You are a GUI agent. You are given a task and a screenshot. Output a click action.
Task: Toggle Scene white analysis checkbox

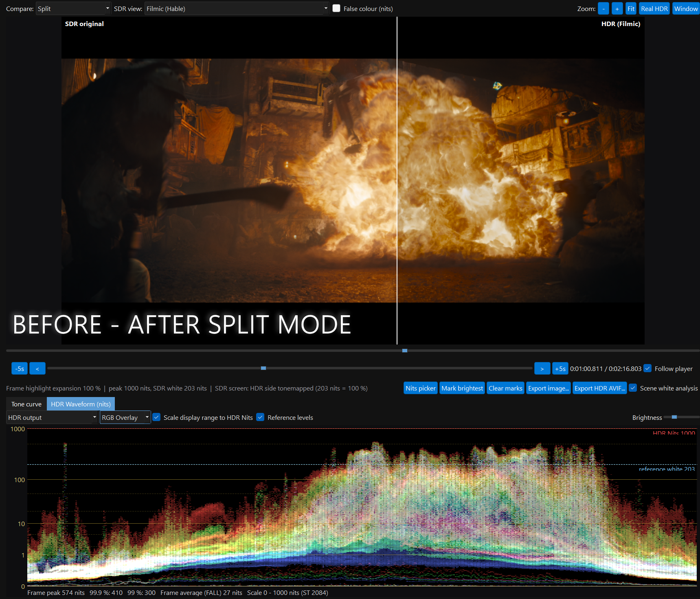click(633, 388)
